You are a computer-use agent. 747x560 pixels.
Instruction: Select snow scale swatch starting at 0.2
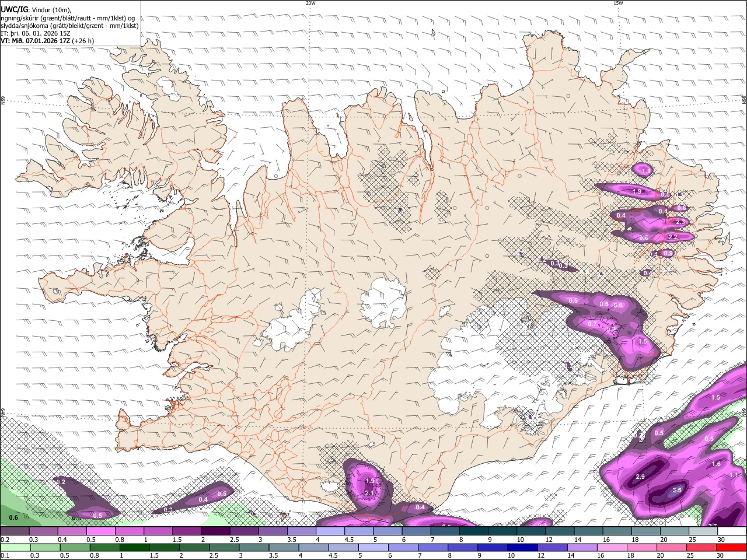click(15, 531)
